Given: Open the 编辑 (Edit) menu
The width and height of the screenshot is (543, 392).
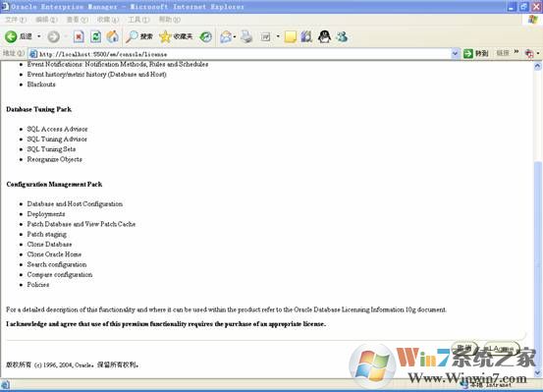Looking at the screenshot, I should pos(46,20).
